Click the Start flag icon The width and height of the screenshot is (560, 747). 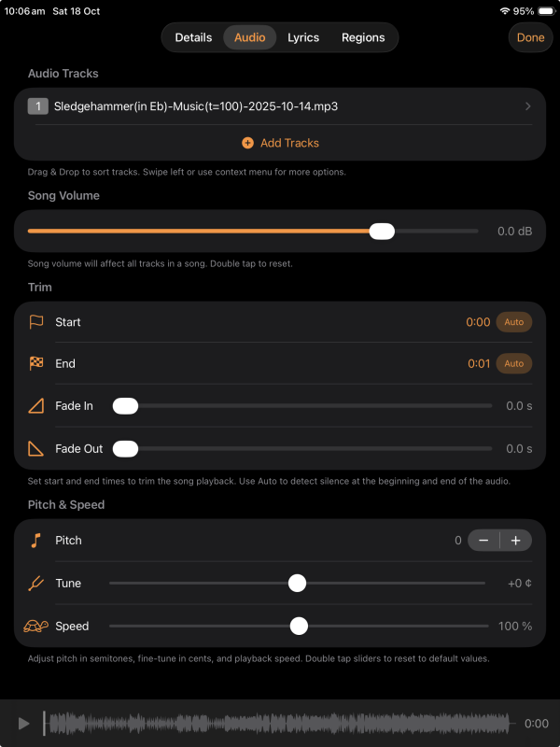coord(36,322)
